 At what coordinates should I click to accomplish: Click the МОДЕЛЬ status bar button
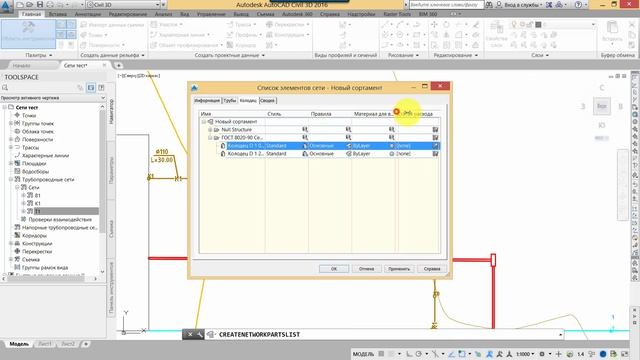click(x=363, y=354)
